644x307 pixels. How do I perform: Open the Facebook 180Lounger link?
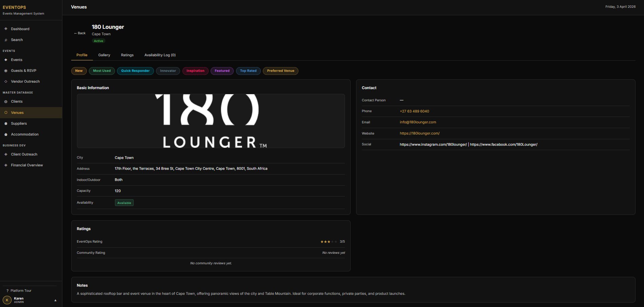(504, 144)
